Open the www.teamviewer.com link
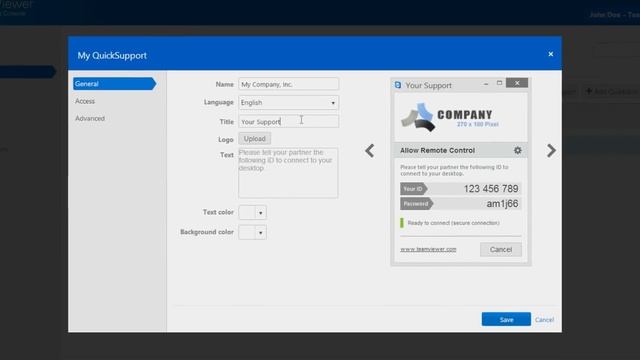640x360 pixels. click(x=428, y=249)
